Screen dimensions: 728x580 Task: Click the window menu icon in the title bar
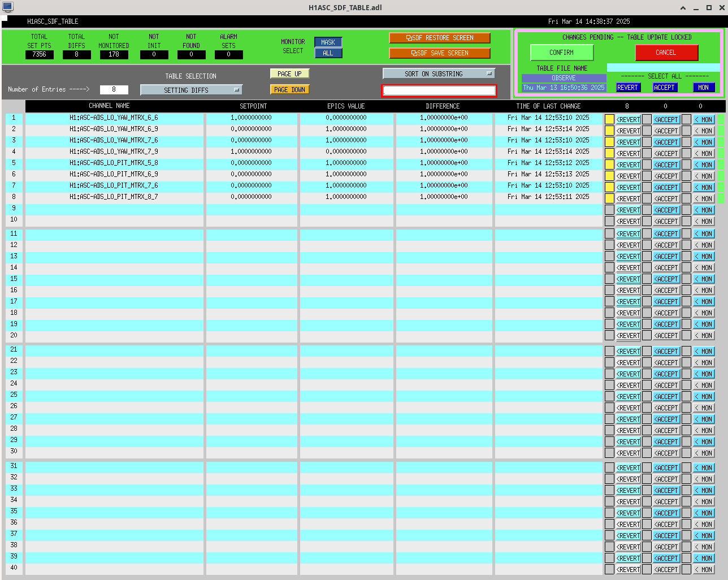pos(7,7)
